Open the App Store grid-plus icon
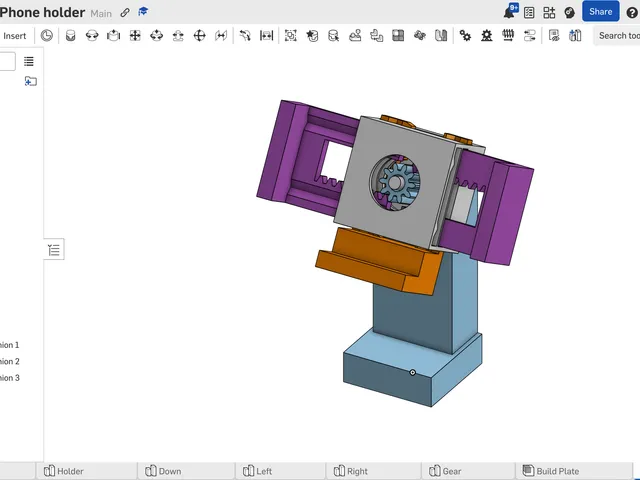This screenshot has width=640, height=480. [549, 13]
